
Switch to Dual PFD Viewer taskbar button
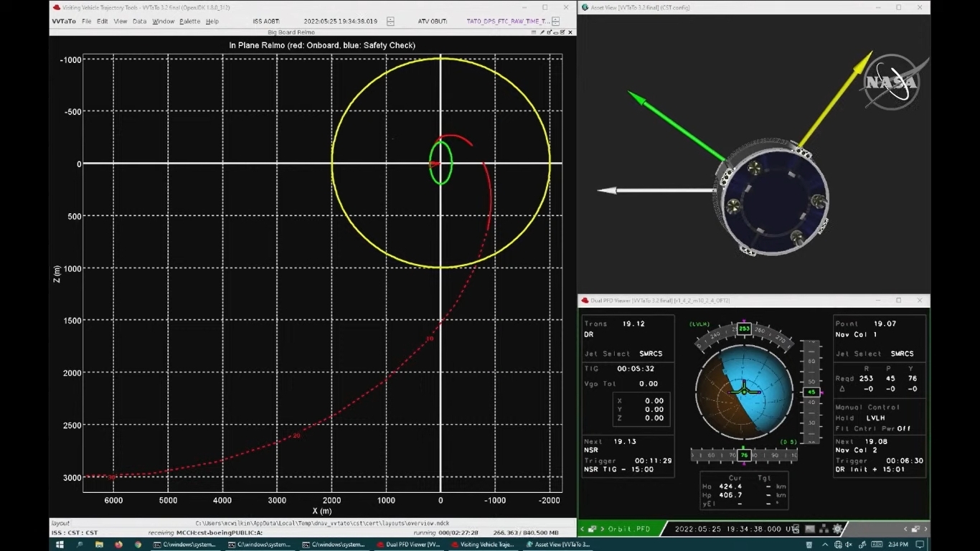(409, 545)
